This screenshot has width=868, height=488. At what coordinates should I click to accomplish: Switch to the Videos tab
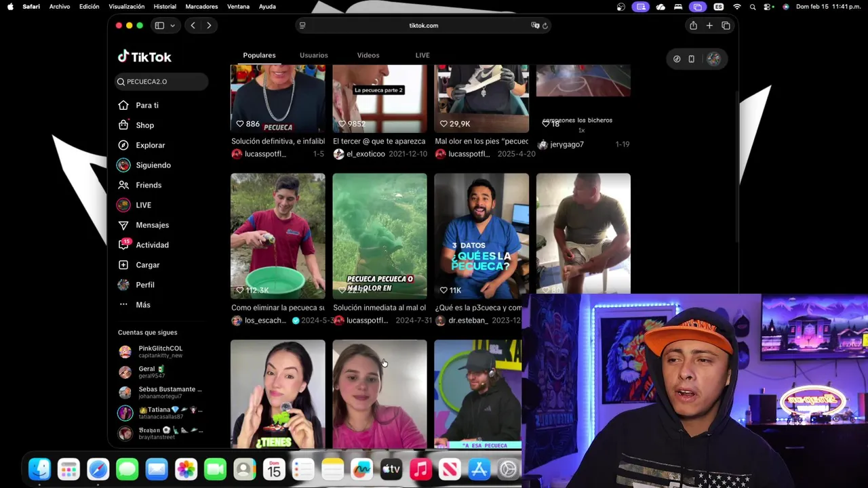click(368, 55)
